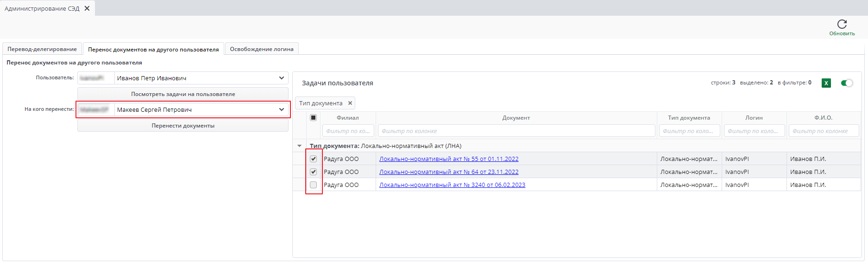
Task: Click the Обновить refresh icon
Action: click(842, 24)
